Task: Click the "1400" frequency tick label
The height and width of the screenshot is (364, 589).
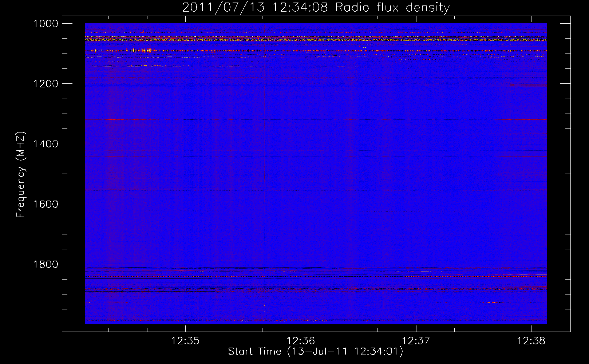Action: pyautogui.click(x=46, y=144)
